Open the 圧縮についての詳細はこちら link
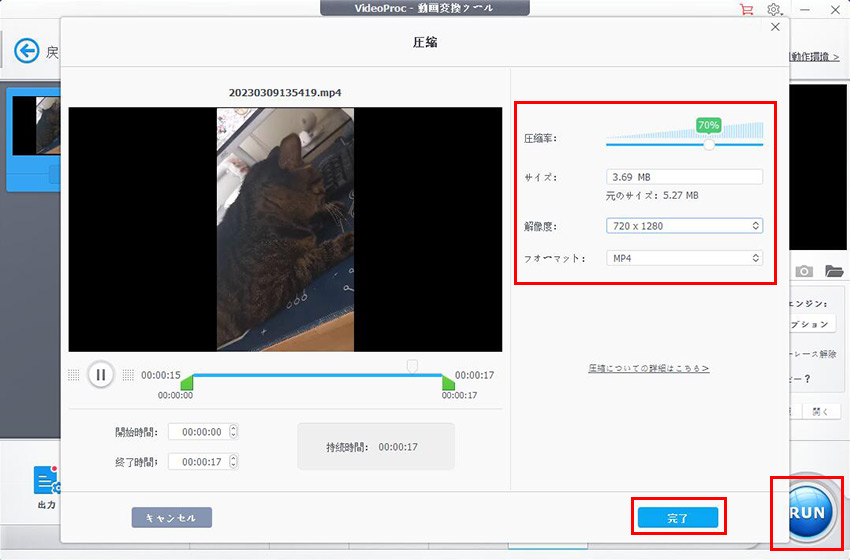850x560 pixels. (648, 369)
